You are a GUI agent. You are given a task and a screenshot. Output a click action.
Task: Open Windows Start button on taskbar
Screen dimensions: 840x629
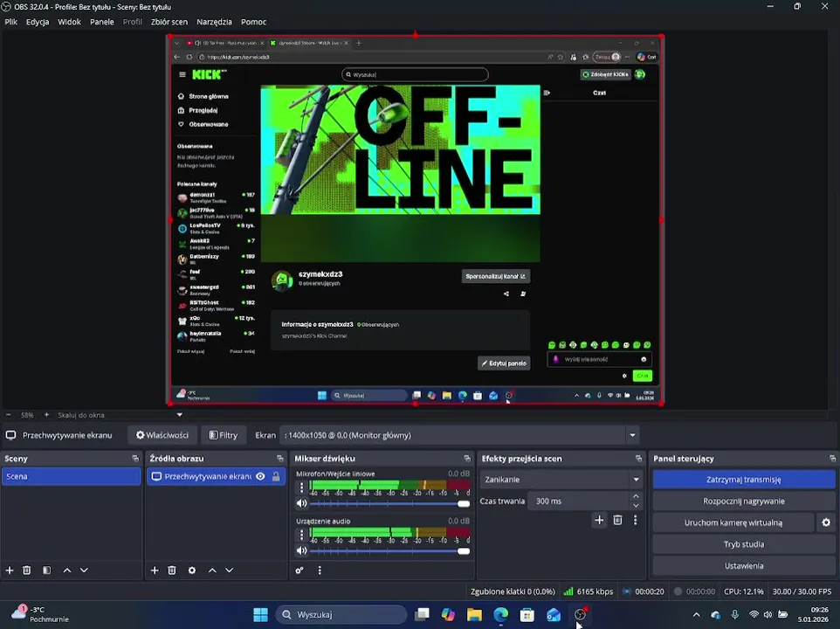pyautogui.click(x=260, y=614)
